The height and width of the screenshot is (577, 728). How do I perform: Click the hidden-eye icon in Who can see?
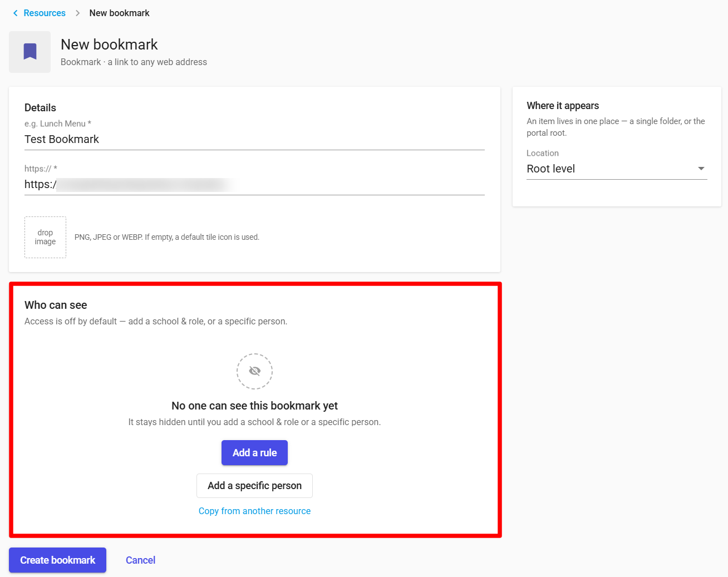click(x=254, y=371)
